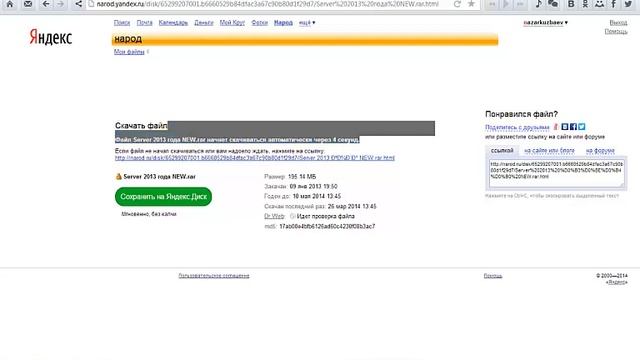Click the 'Идет проверка файла' status text
The image size is (640, 360).
(x=326, y=216)
